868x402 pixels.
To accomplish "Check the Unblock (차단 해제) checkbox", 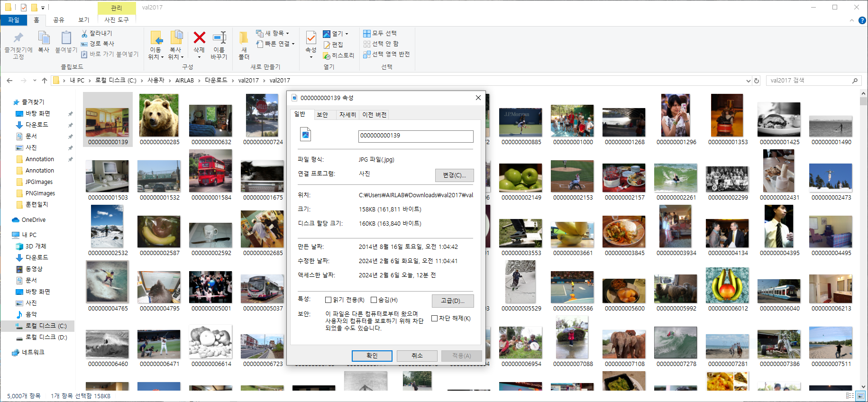I will point(434,319).
